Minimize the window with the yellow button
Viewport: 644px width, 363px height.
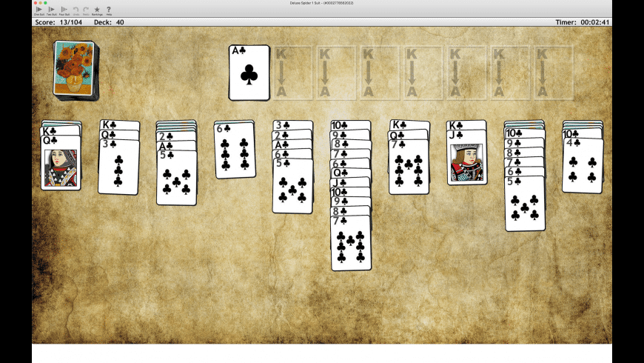tap(40, 3)
